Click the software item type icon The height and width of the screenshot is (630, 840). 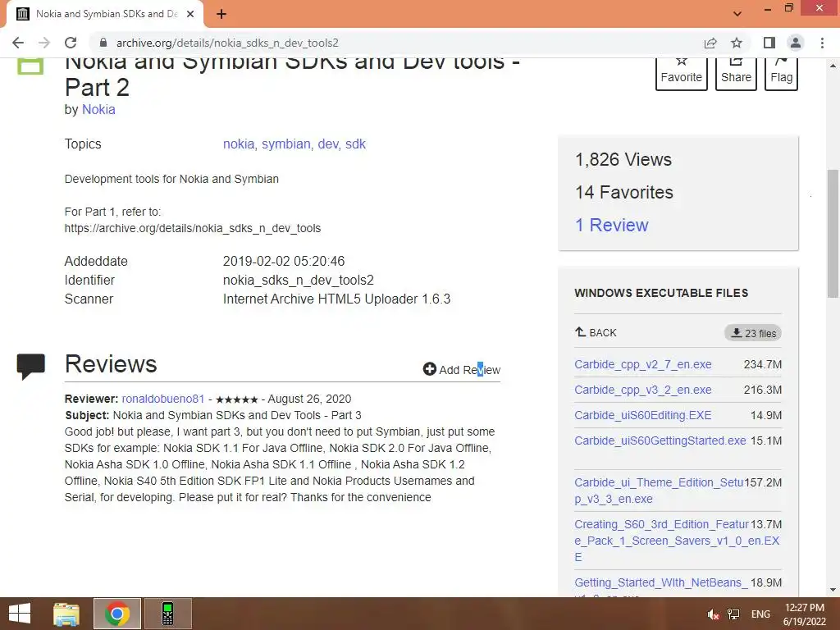point(30,66)
